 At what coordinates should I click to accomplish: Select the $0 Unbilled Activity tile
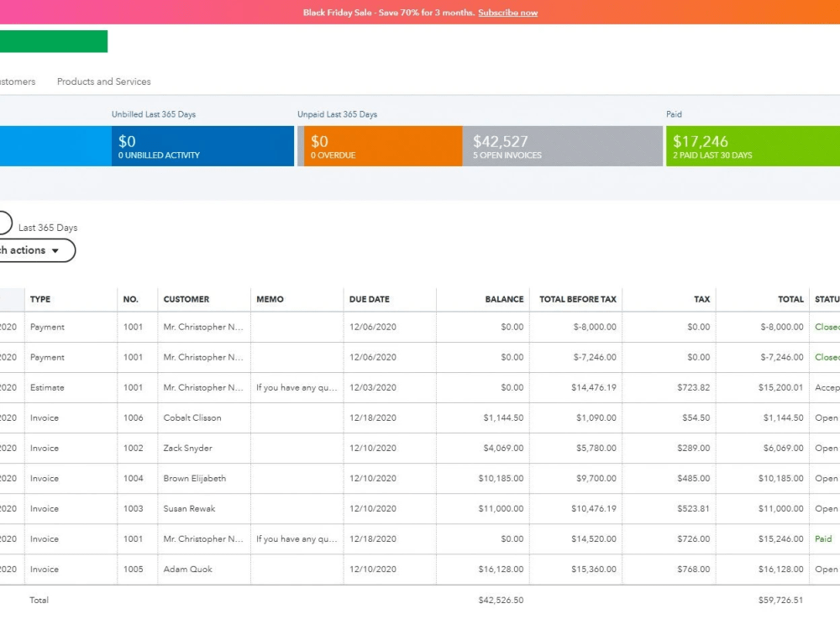pyautogui.click(x=202, y=146)
